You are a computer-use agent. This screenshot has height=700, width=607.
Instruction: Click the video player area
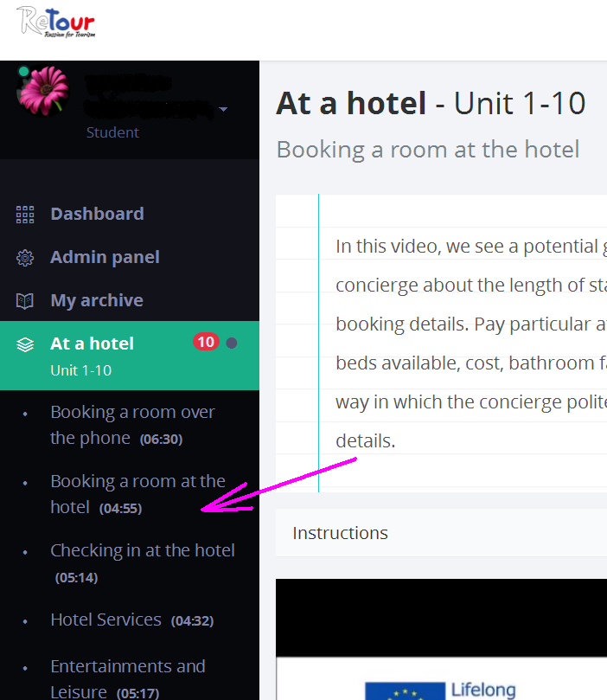(441, 639)
